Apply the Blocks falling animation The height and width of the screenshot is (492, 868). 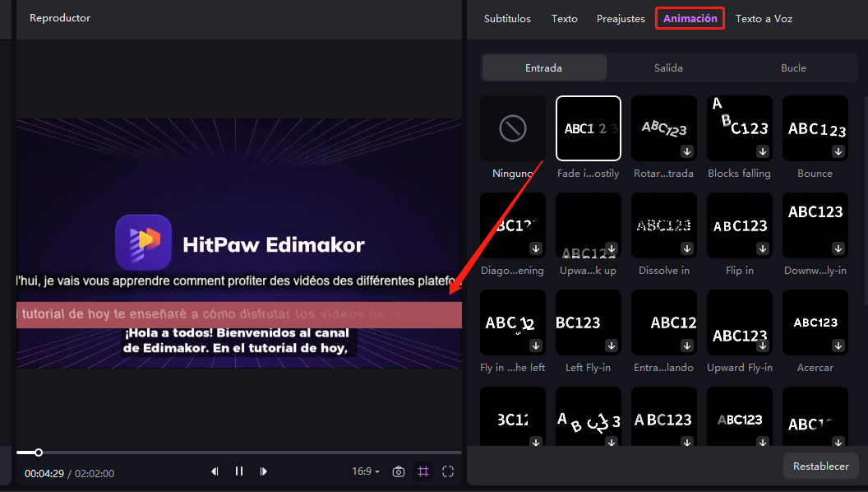(739, 128)
